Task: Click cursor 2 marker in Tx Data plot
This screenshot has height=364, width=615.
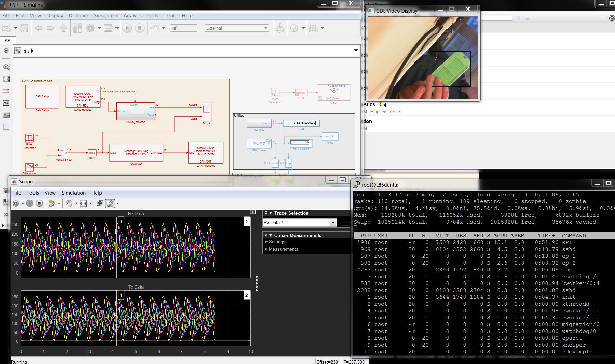Action: [246, 295]
